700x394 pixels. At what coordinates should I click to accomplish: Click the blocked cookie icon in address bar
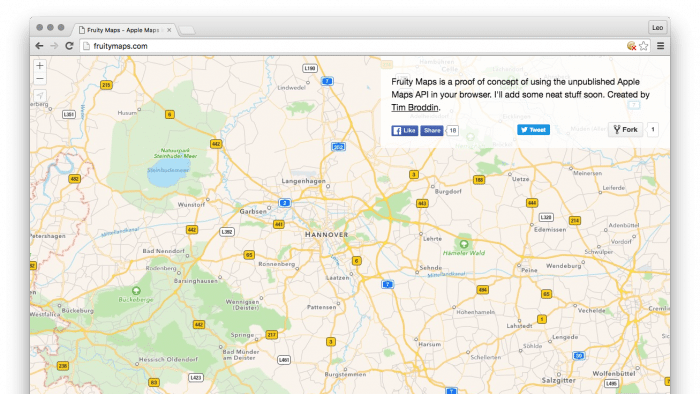click(631, 46)
